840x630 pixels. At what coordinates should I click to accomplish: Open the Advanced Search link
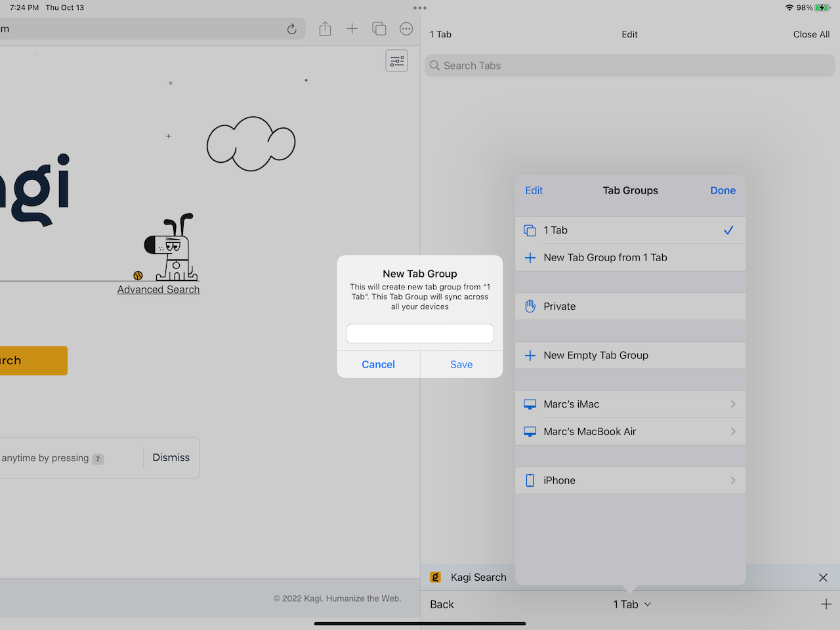point(158,289)
